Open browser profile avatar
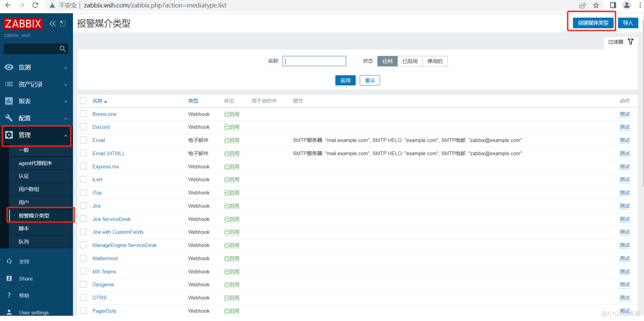Image resolution: width=644 pixels, height=321 pixels. click(626, 6)
